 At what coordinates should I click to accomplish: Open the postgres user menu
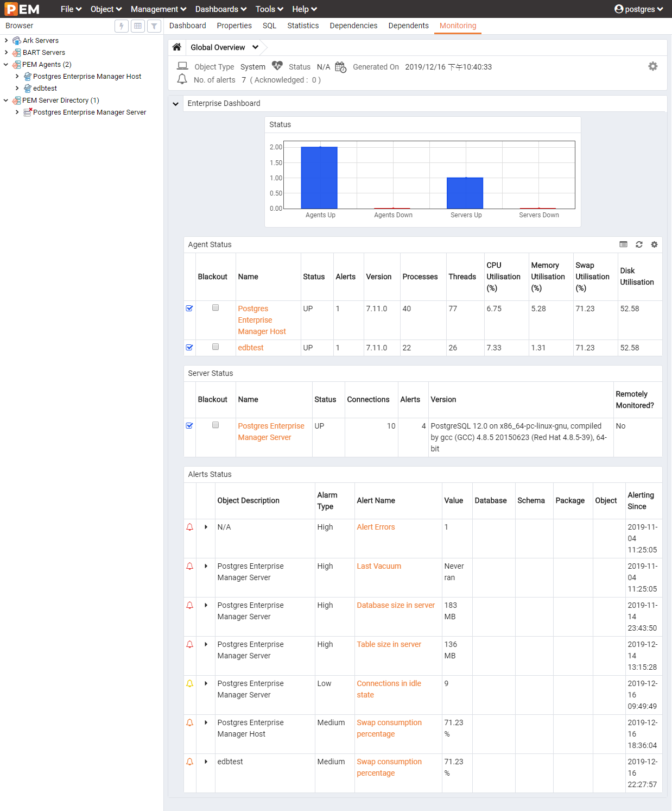coord(638,9)
